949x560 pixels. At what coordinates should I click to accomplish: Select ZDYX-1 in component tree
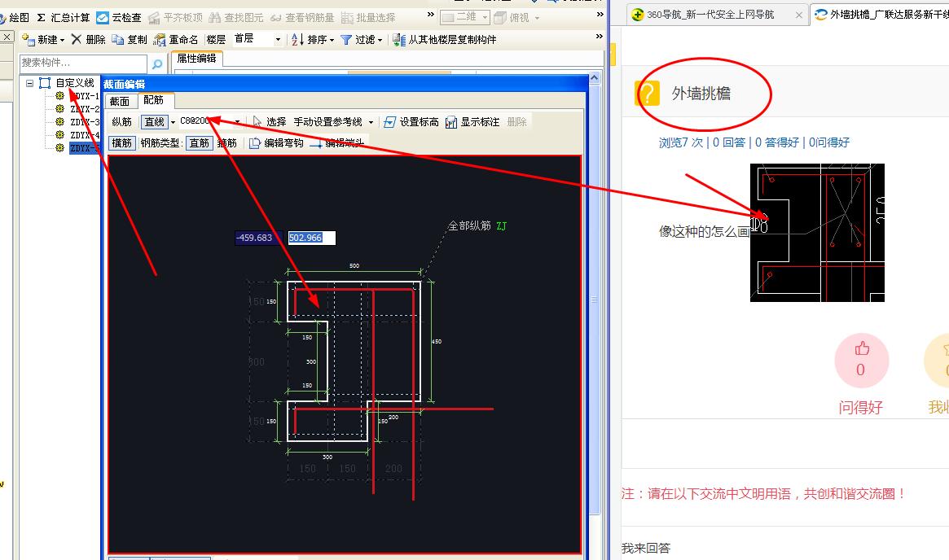(x=84, y=96)
